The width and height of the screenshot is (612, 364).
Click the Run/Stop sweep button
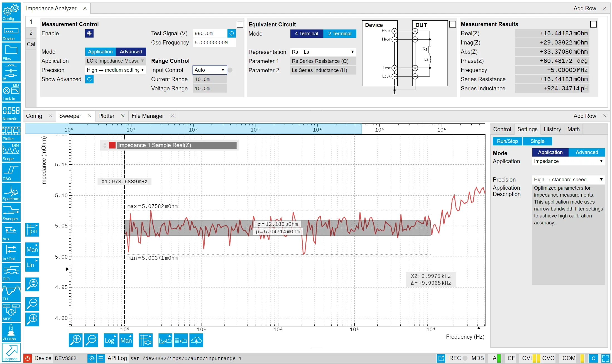coord(507,141)
